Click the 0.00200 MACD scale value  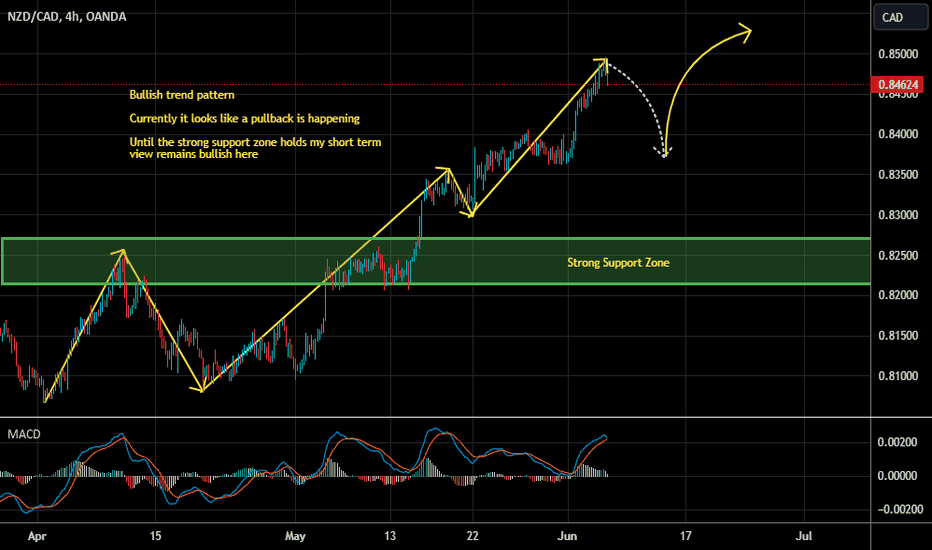point(897,442)
